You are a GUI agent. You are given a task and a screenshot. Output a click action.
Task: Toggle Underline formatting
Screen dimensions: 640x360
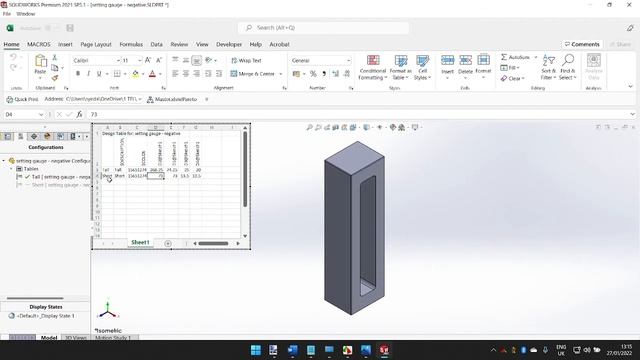pyautogui.click(x=99, y=74)
